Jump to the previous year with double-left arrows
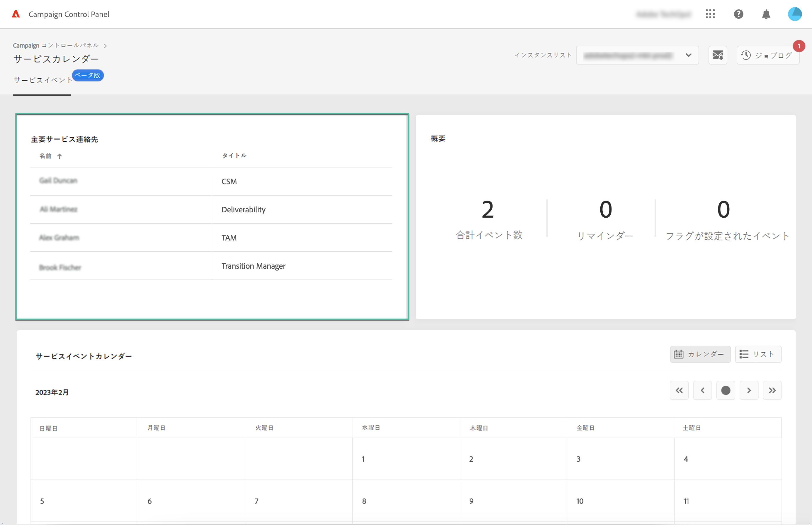This screenshot has height=525, width=812. click(x=679, y=390)
